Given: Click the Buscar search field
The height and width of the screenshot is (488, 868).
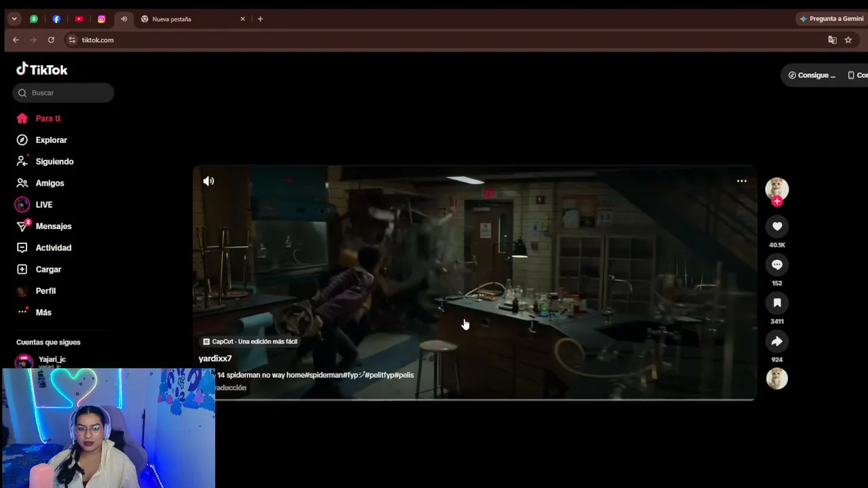Looking at the screenshot, I should click(63, 93).
